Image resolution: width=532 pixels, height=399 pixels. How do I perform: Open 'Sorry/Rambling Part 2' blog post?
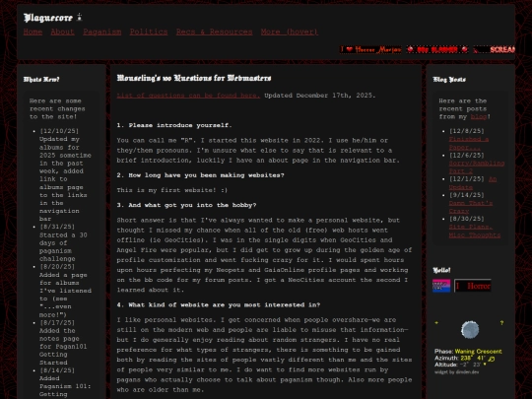(477, 166)
